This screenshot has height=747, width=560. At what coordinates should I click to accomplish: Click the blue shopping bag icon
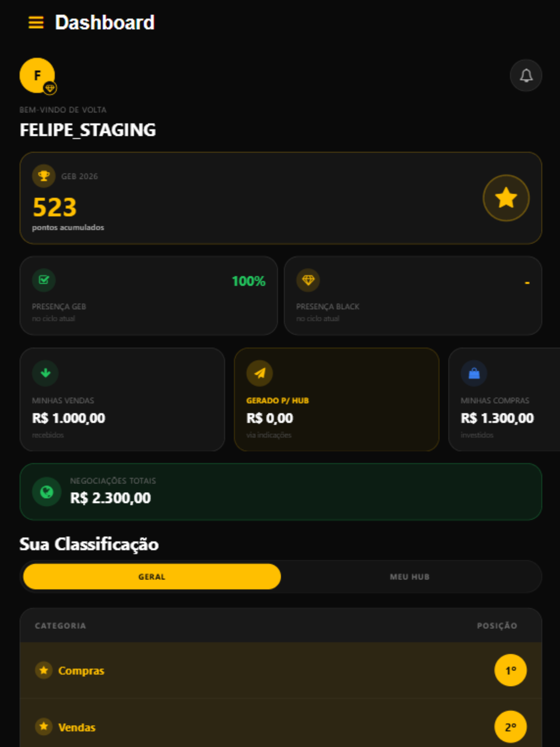click(474, 373)
